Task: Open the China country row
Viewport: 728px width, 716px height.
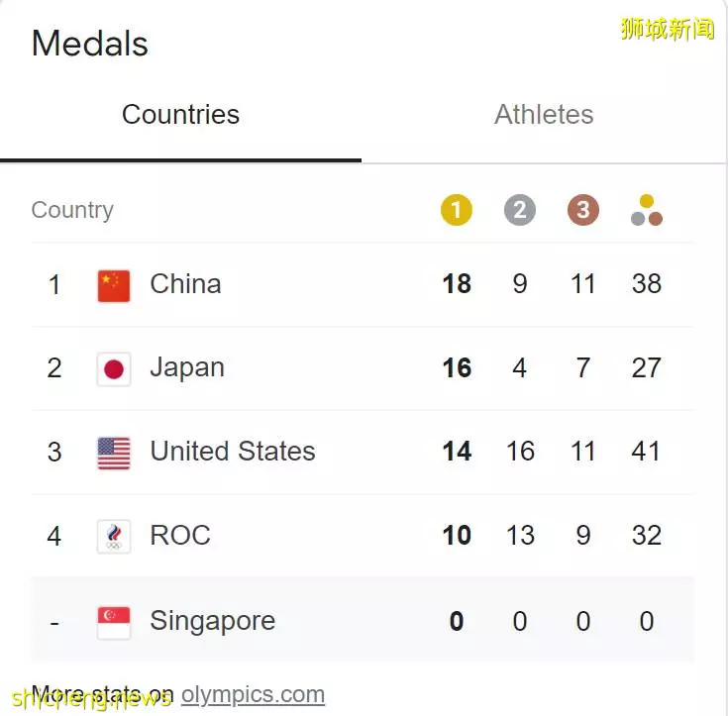Action: [x=364, y=284]
